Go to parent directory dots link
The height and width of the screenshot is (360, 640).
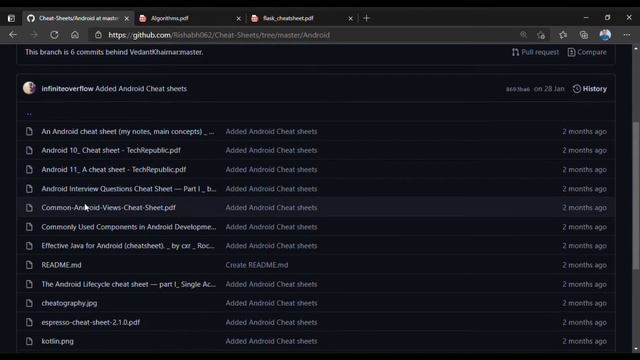29,113
